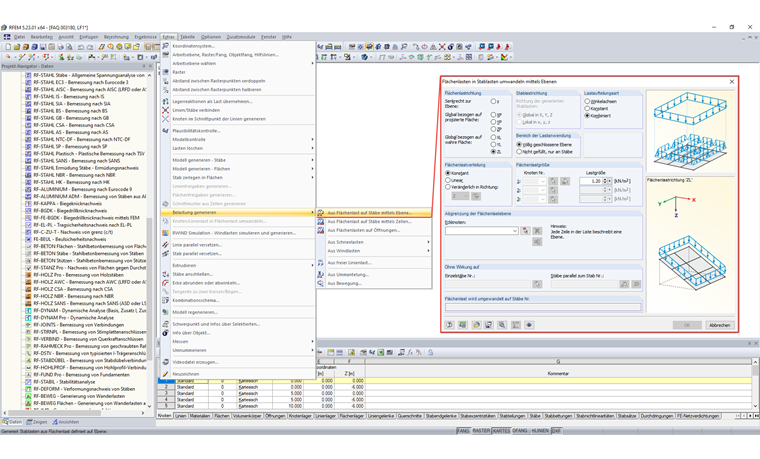Click the magnifier icon in dialog footer
760x459 pixels.
(x=502, y=325)
